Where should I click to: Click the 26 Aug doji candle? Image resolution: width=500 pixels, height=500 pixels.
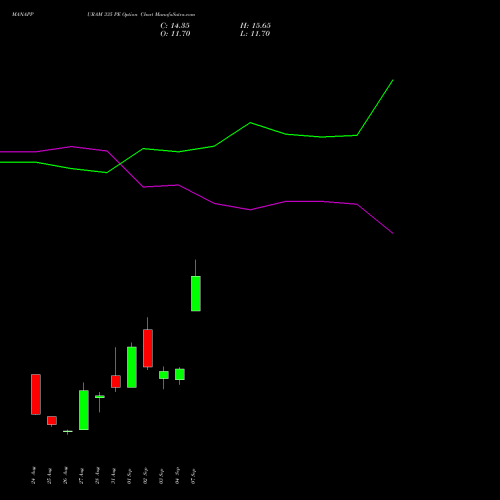68,432
